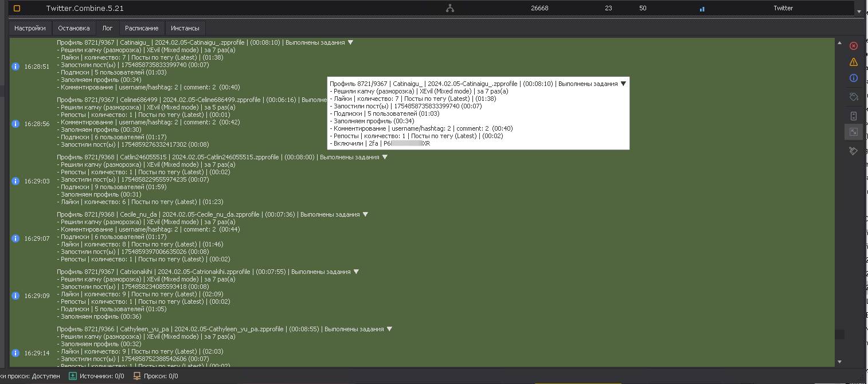Click the 'Прокси: 0/0' status text
This screenshot has height=384, width=868.
[161, 377]
